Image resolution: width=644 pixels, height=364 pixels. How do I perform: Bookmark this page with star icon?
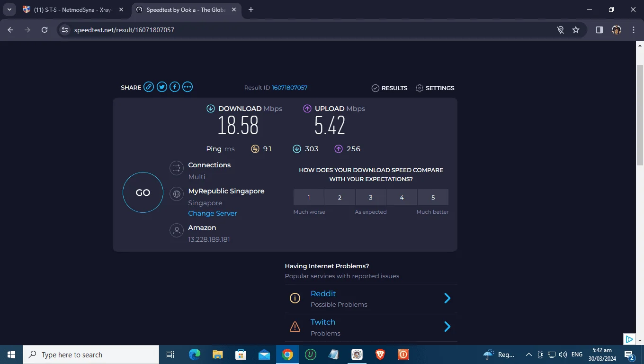pyautogui.click(x=576, y=30)
